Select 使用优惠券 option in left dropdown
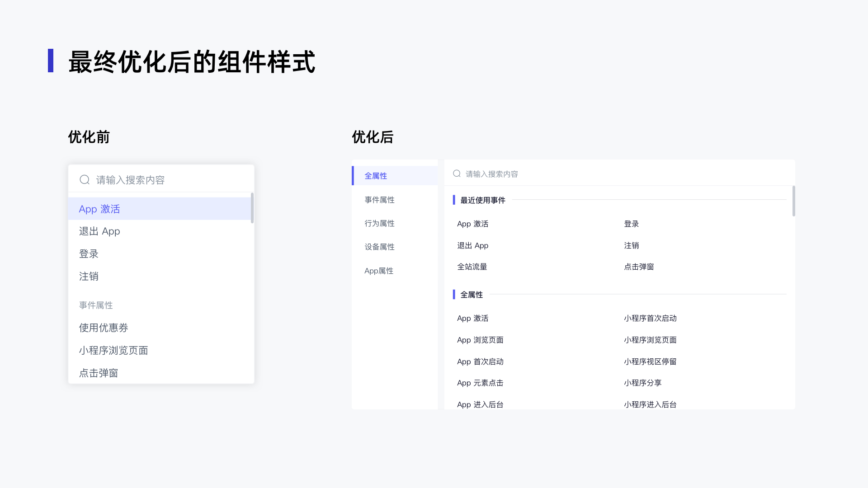 [x=104, y=328]
